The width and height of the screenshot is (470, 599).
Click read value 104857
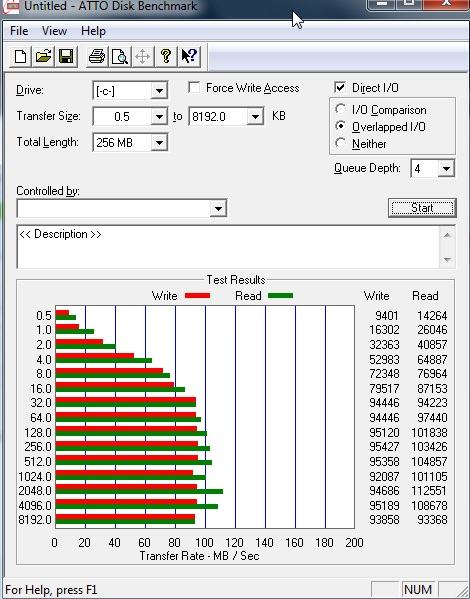[429, 461]
